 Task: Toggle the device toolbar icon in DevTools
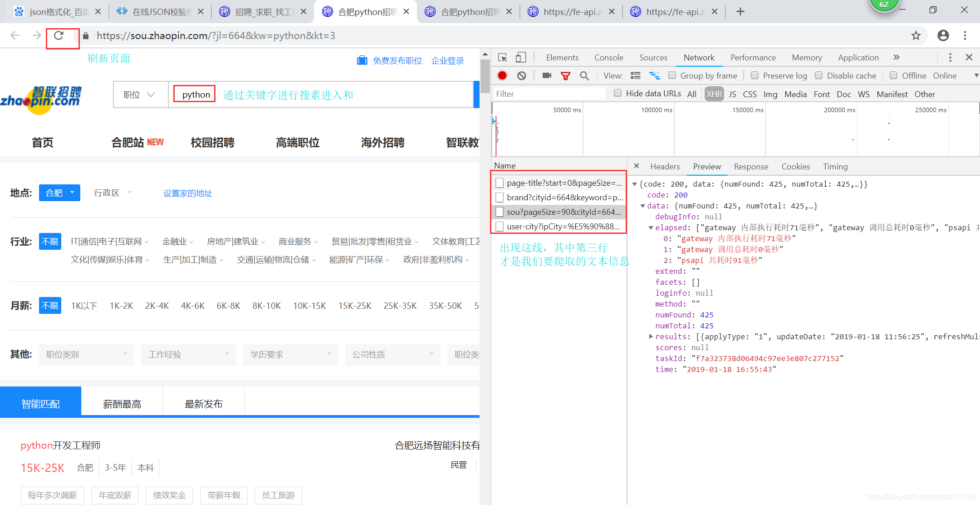(x=521, y=58)
